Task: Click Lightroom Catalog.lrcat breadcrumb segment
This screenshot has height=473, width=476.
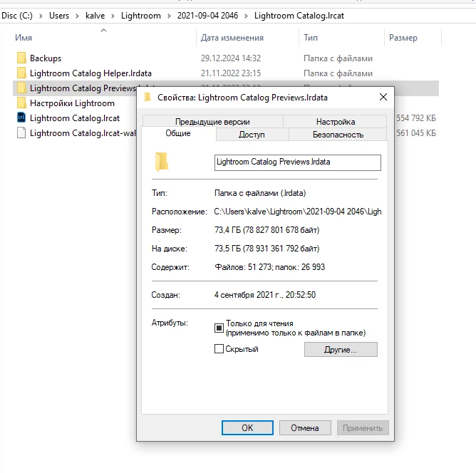Action: click(x=299, y=16)
